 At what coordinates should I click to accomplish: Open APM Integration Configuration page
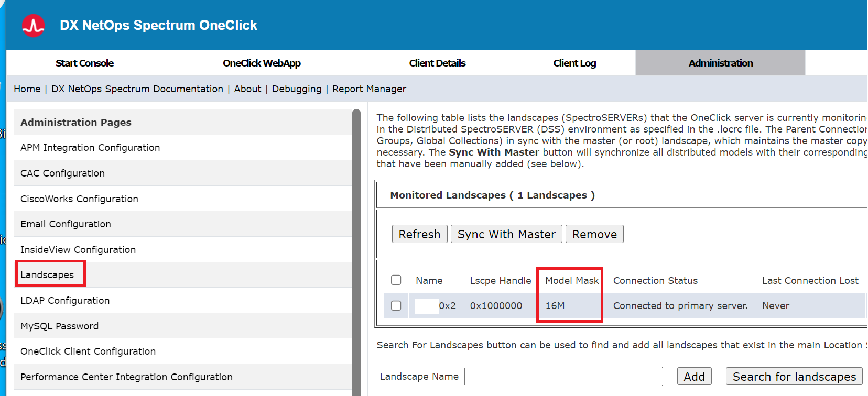tap(183, 148)
